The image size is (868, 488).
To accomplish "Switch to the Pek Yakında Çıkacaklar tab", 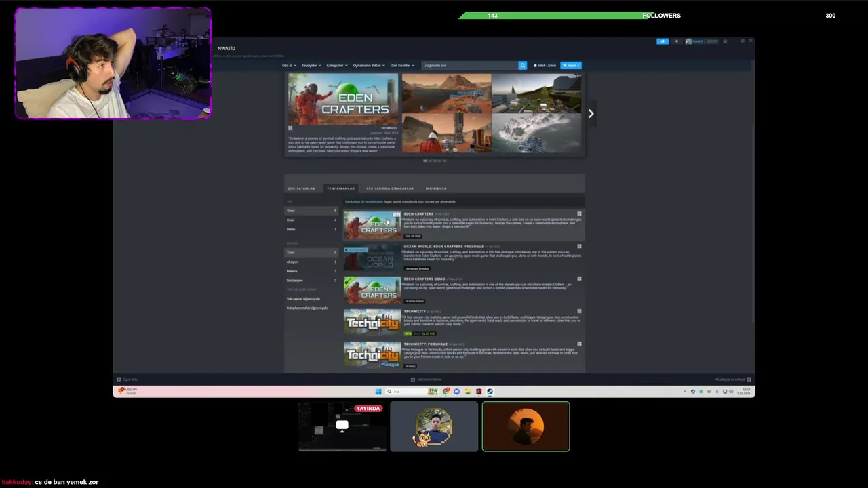I will pyautogui.click(x=390, y=188).
